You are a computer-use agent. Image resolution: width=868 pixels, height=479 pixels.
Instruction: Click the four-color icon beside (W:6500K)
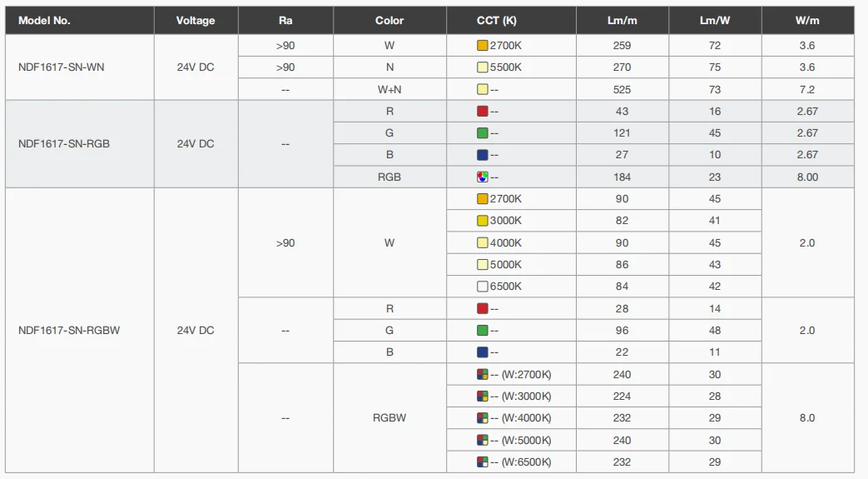tap(482, 462)
